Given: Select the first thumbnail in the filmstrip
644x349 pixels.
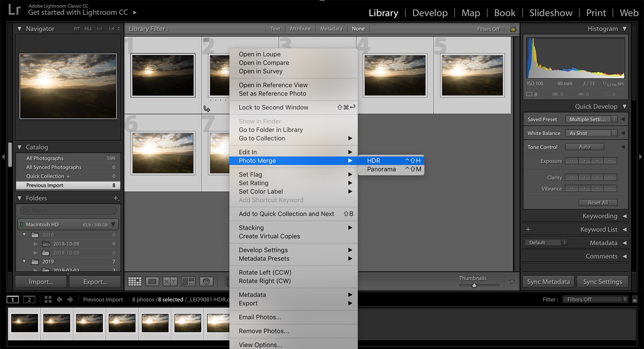Looking at the screenshot, I should coord(25,323).
